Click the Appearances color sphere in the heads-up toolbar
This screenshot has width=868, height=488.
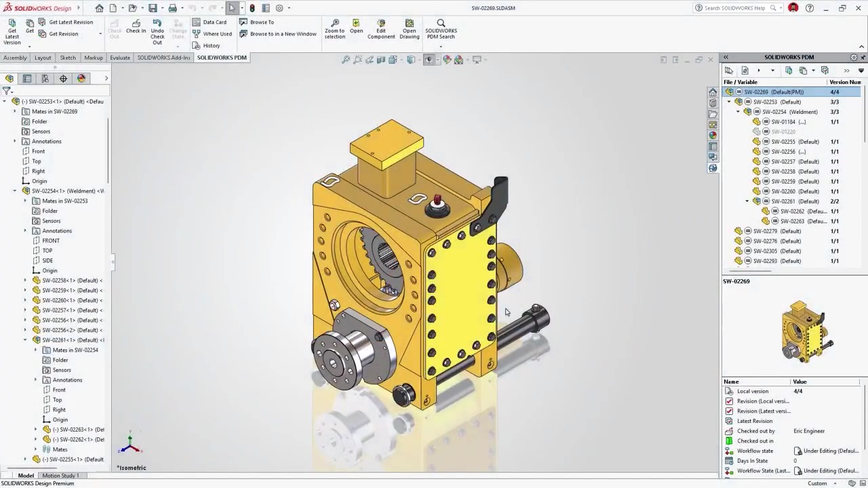[447, 59]
